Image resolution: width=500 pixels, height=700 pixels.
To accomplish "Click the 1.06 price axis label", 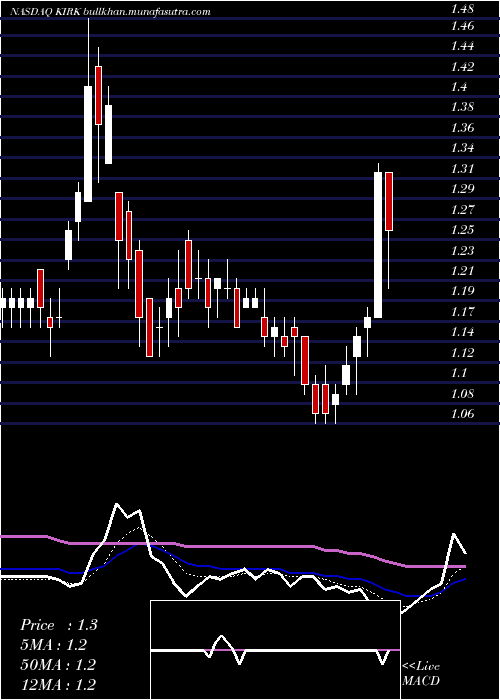I will point(462,414).
